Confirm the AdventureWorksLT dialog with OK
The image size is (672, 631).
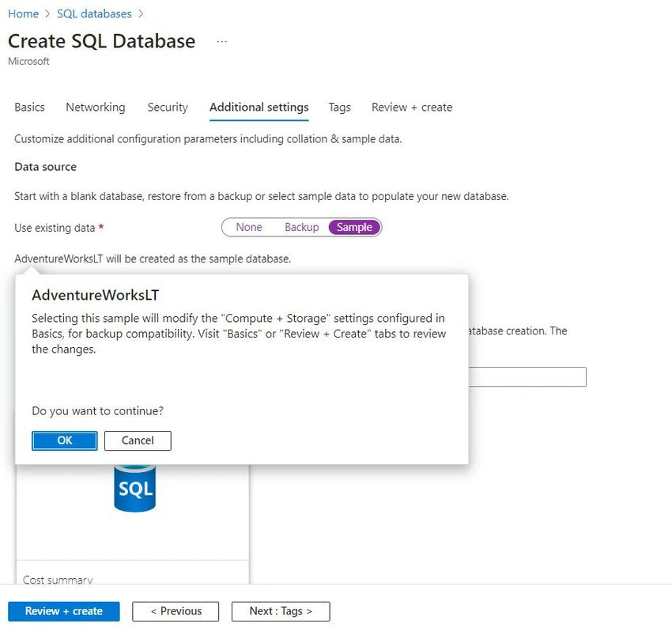coord(65,440)
